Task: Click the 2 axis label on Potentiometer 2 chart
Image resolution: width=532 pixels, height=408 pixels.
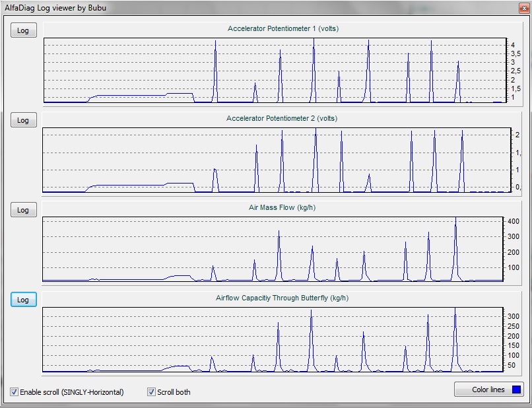Action: point(517,135)
